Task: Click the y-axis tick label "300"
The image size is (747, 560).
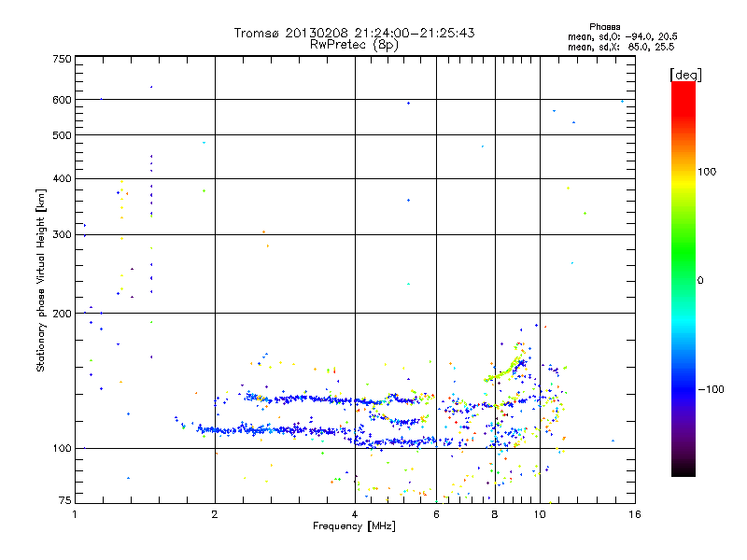Action: click(62, 235)
